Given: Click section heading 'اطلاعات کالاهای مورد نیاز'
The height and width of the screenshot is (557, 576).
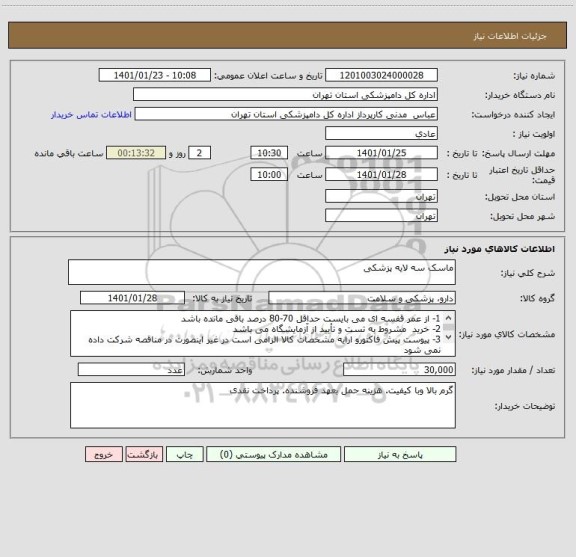Looking at the screenshot, I should pyautogui.click(x=500, y=249).
